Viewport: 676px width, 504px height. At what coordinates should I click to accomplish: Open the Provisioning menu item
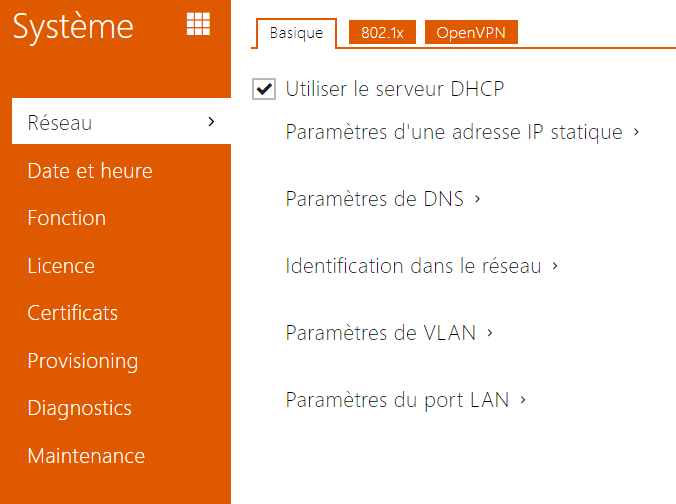83,361
